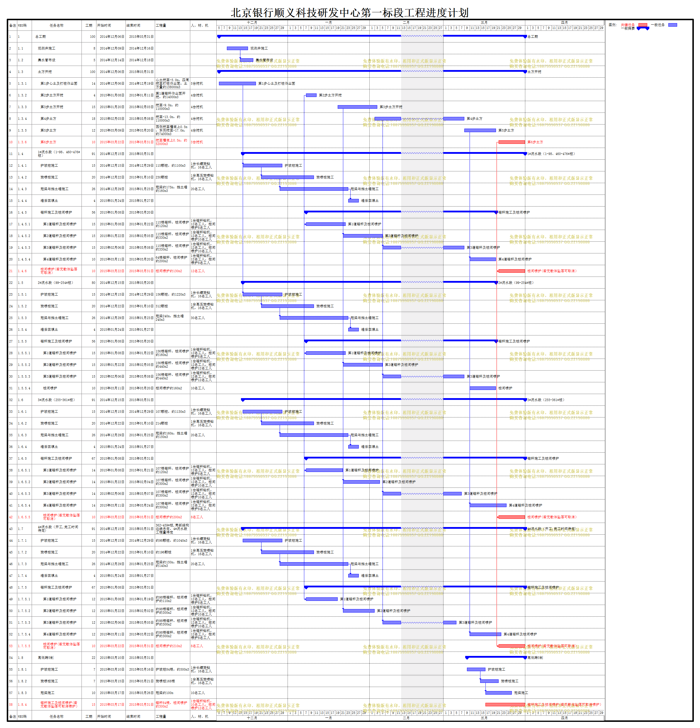The height and width of the screenshot is (728, 700).
Task: Select the WBS码 column header in top row
Action: (x=22, y=25)
